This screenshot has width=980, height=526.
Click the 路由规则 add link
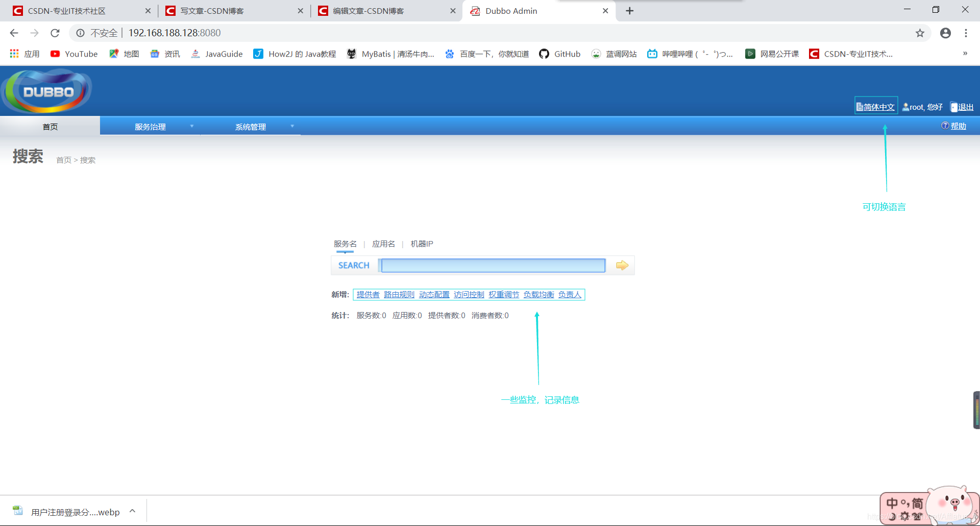[399, 294]
